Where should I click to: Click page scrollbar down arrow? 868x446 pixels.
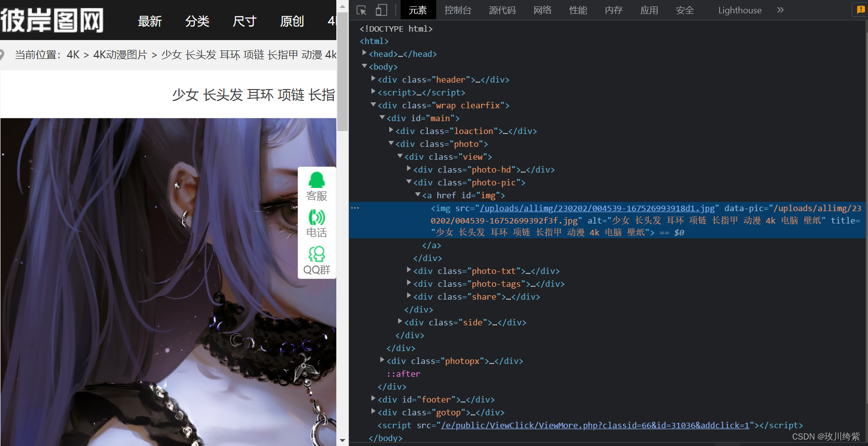(x=342, y=440)
